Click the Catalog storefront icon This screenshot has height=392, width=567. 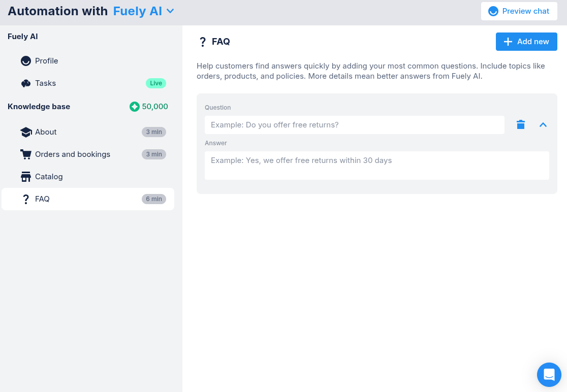26,177
